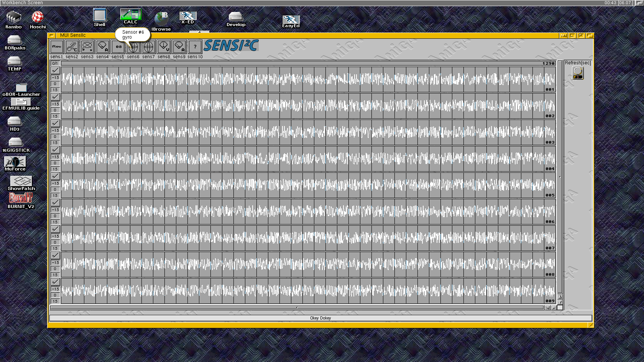The width and height of the screenshot is (644, 362).
Task: Click the up arrow of vertical scrollbar
Action: (x=560, y=297)
